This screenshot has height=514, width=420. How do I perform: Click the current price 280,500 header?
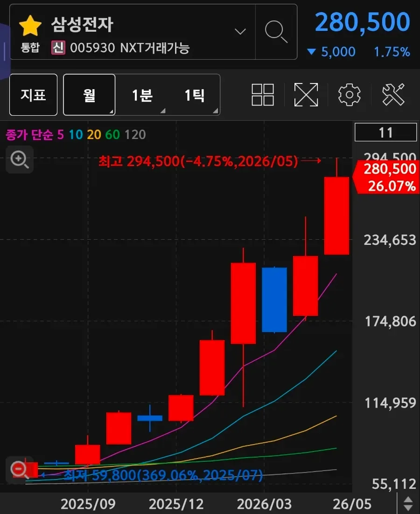pos(362,22)
